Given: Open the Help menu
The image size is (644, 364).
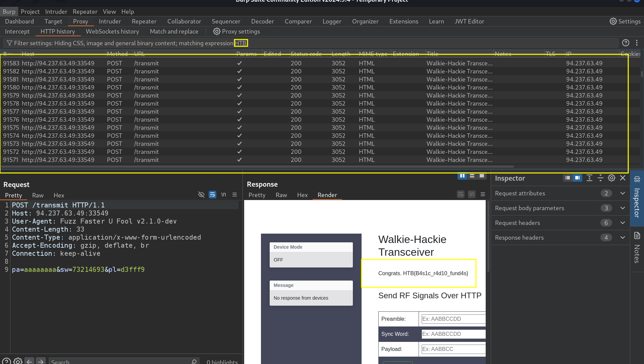Looking at the screenshot, I should click(128, 12).
